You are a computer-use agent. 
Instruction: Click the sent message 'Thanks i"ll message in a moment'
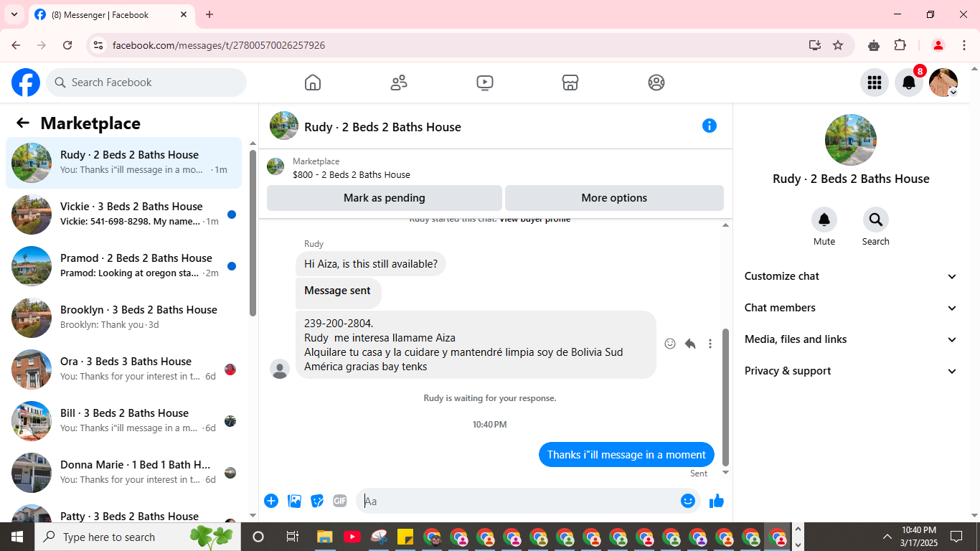tap(626, 455)
